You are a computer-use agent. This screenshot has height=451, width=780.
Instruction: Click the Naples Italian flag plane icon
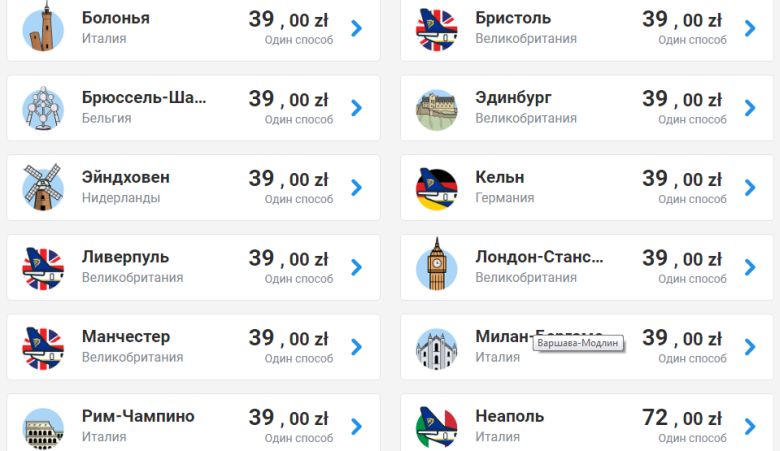point(436,427)
